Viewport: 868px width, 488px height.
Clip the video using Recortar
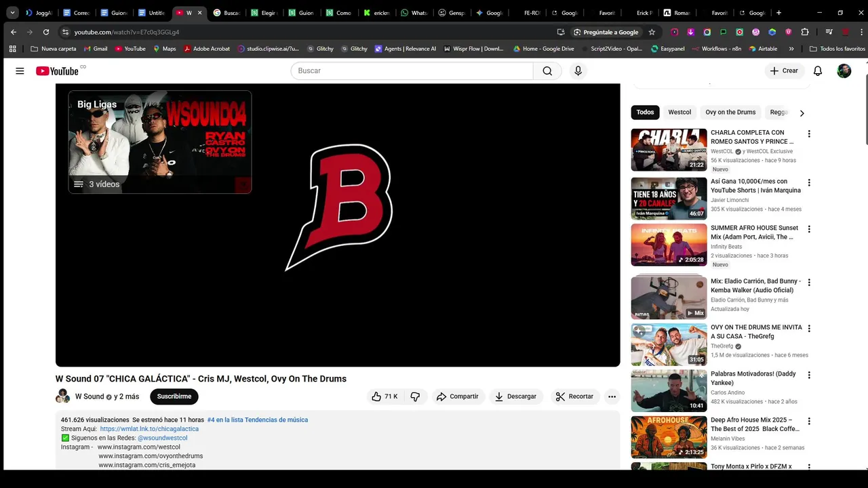point(574,396)
